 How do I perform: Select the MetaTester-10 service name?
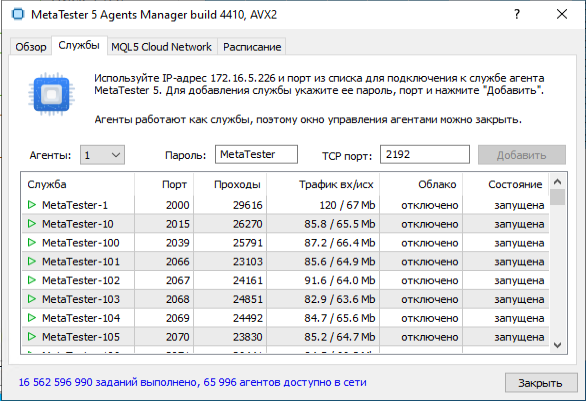pyautogui.click(x=78, y=223)
